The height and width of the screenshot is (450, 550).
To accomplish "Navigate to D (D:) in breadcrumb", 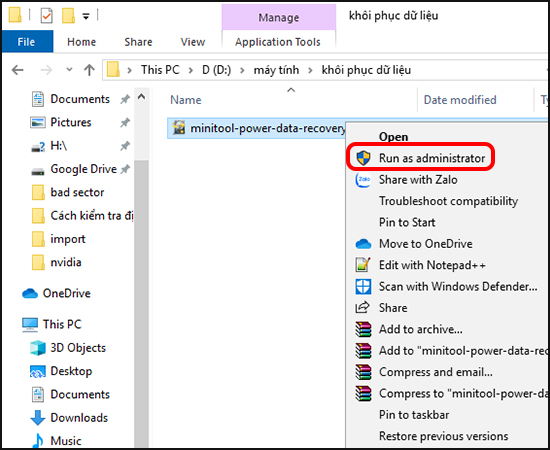I will pos(216,70).
